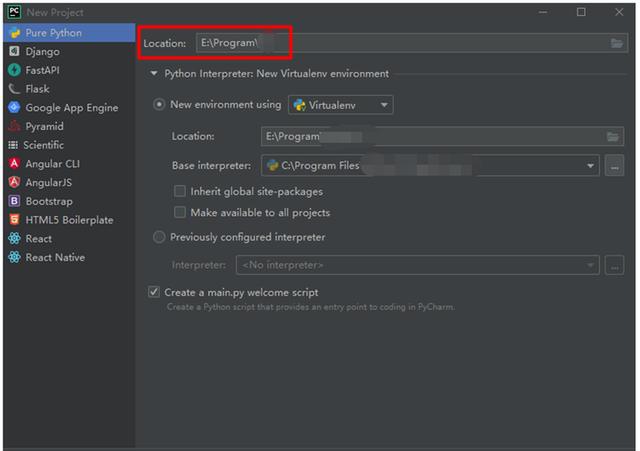The width and height of the screenshot is (640, 451).
Task: Click the ellipsis button beside Interpreter field
Action: click(x=614, y=265)
